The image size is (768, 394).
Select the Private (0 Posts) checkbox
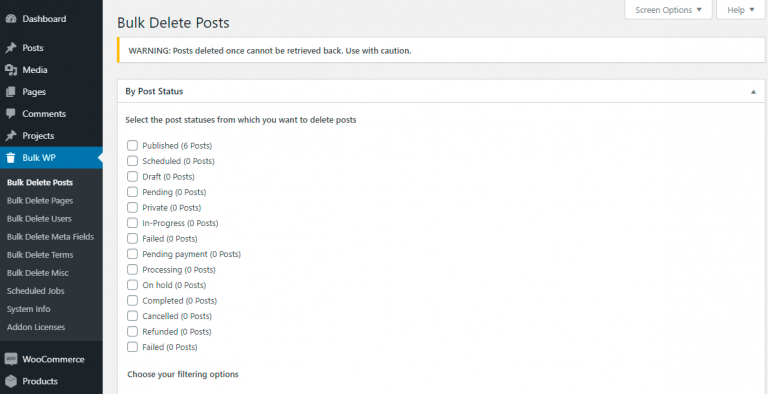click(132, 207)
